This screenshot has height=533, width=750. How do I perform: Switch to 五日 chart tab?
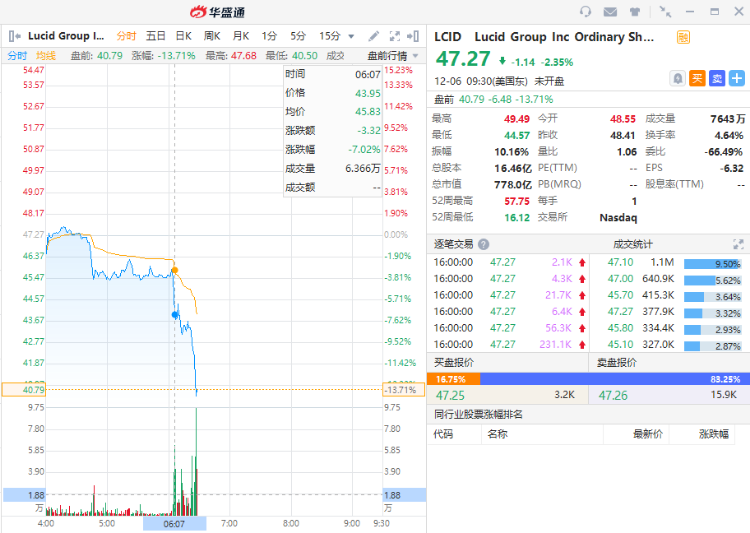pyautogui.click(x=155, y=36)
